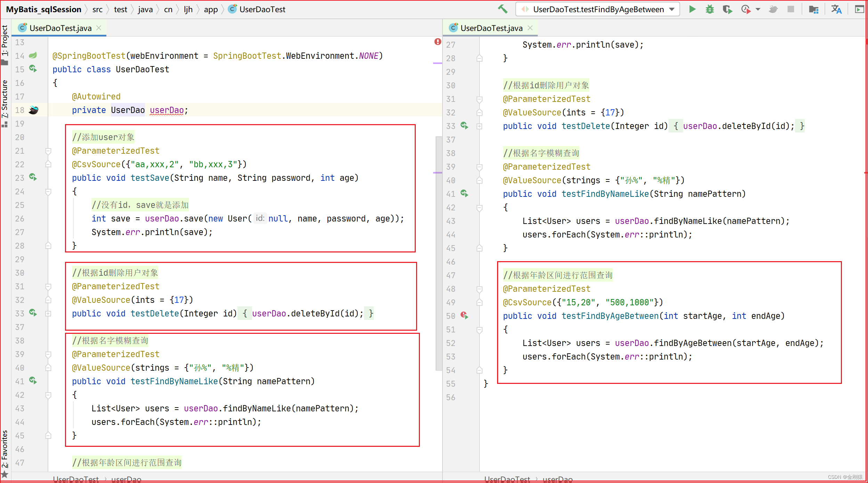The image size is (868, 483).
Task: Click the test breadcrumb segment
Action: [x=121, y=9]
